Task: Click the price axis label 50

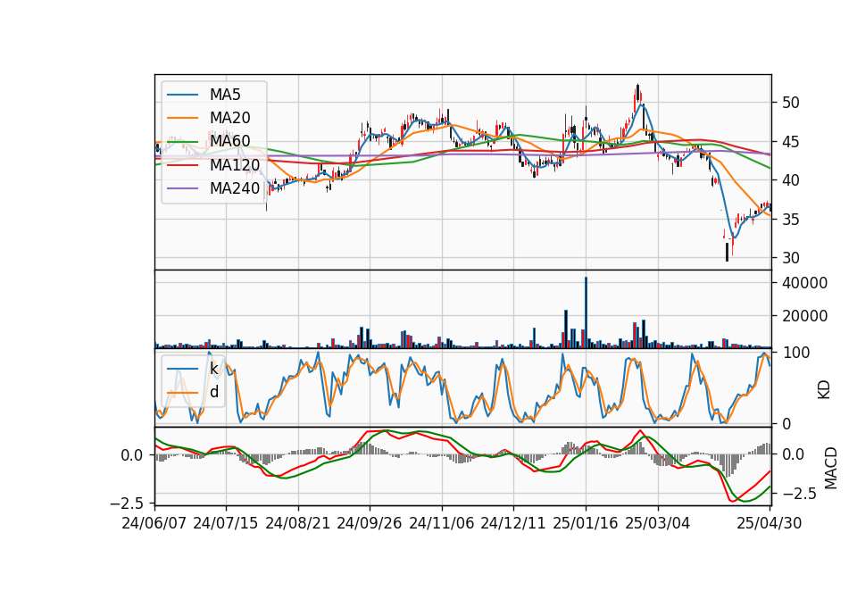Action: point(790,103)
